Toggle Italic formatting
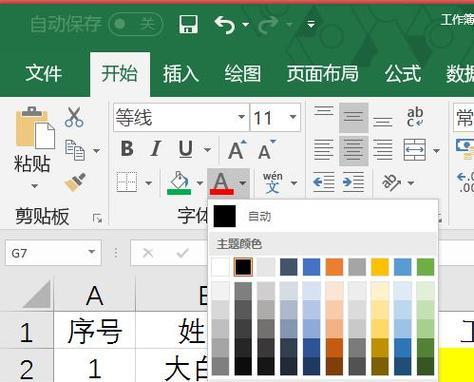Image resolution: width=474 pixels, height=382 pixels. pyautogui.click(x=155, y=149)
